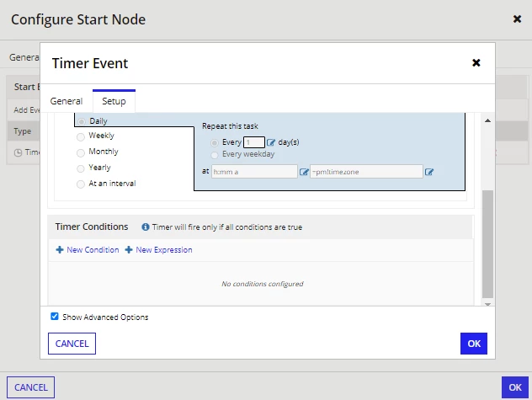The height and width of the screenshot is (400, 532).
Task: Select the Yearly radio option
Action: (81, 168)
